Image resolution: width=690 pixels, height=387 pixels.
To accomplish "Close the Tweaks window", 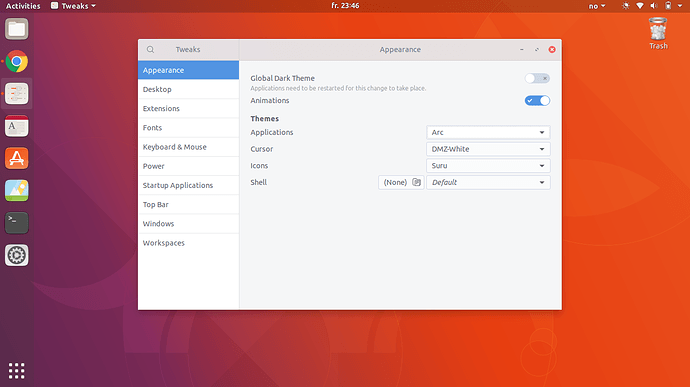I will [552, 49].
